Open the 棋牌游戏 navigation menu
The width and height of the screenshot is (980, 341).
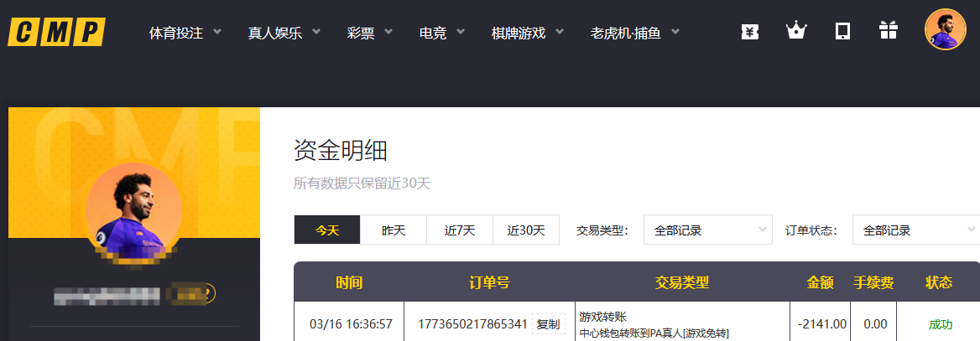528,34
